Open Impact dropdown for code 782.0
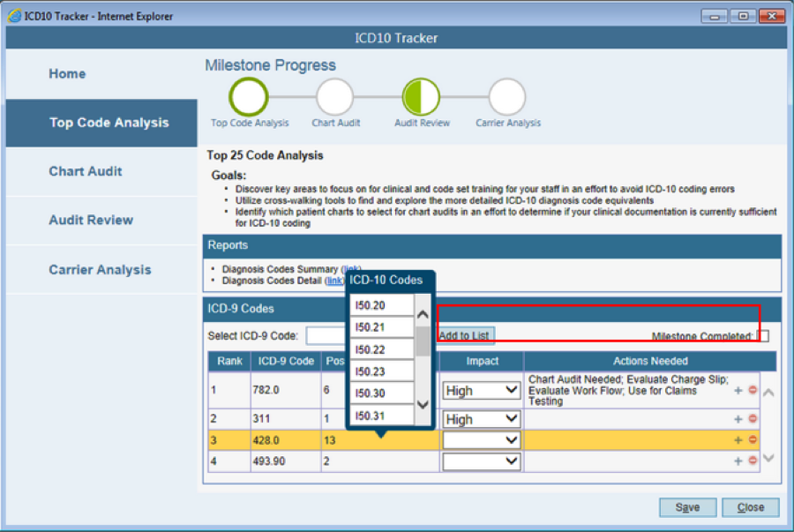 tap(482, 391)
